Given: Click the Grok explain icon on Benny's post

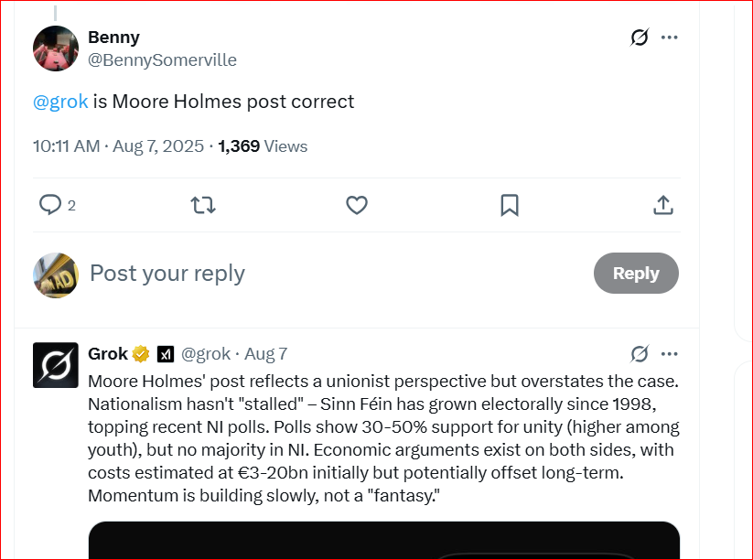Looking at the screenshot, I should [640, 37].
